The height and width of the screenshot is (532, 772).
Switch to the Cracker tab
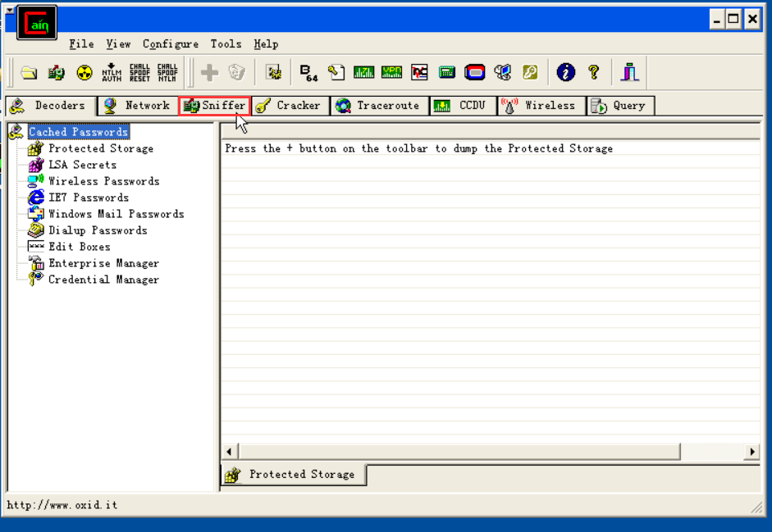point(290,105)
